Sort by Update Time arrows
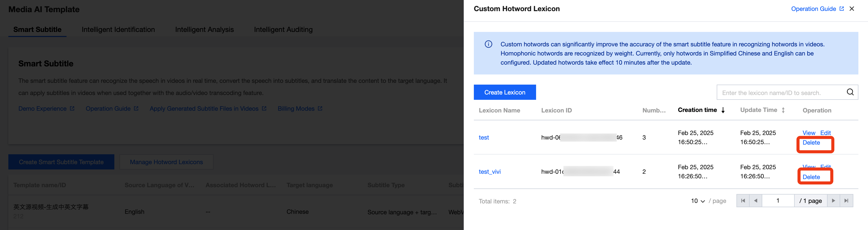 [783, 110]
